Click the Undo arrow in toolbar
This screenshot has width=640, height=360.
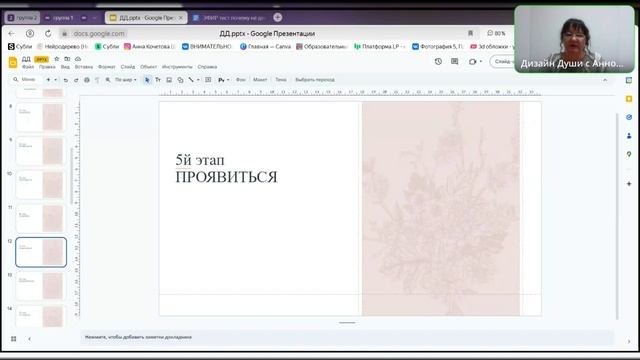tap(66, 80)
